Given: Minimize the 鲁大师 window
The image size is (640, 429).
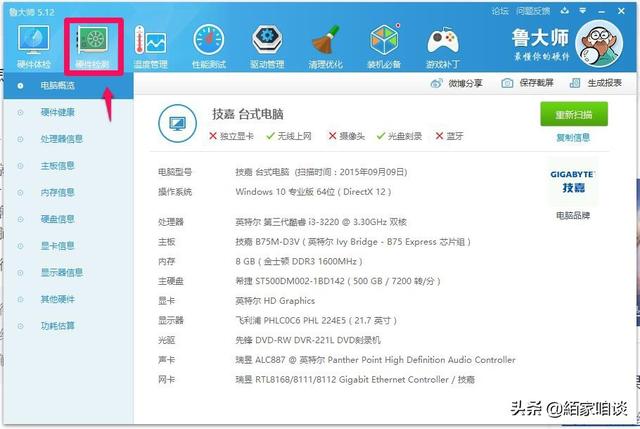Looking at the screenshot, I should (x=602, y=11).
